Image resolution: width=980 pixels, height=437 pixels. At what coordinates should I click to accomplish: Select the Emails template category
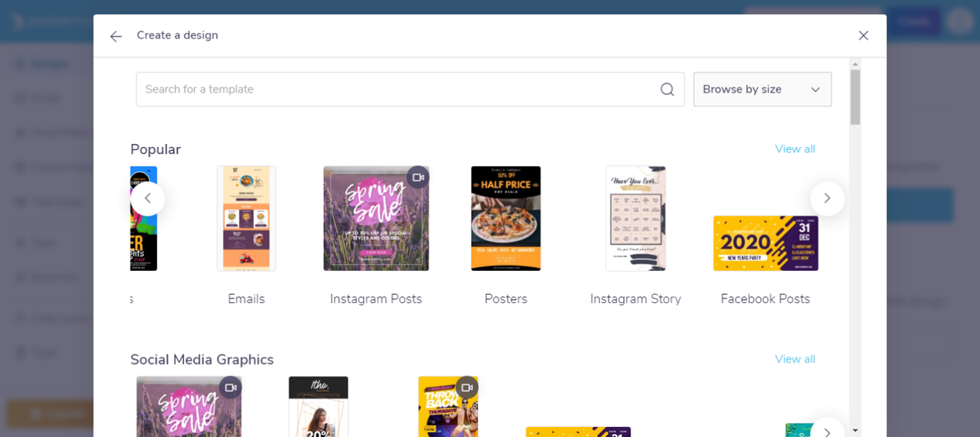coord(247,218)
